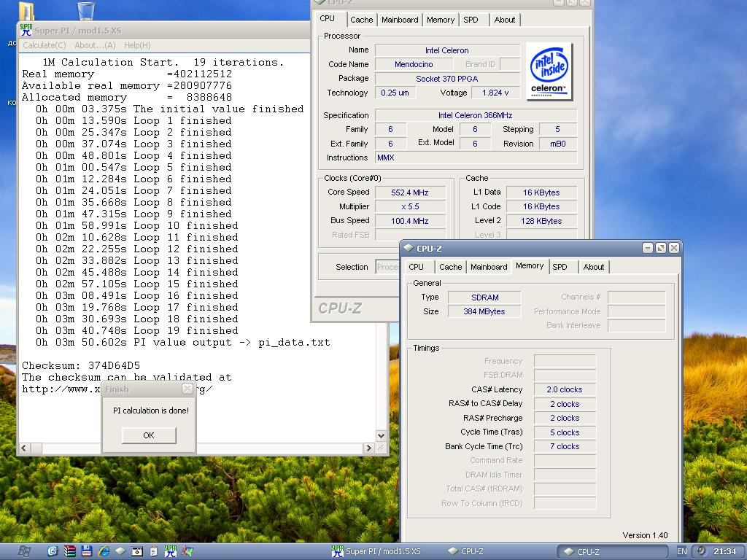Open the Notepad quick launch icon

(x=153, y=551)
